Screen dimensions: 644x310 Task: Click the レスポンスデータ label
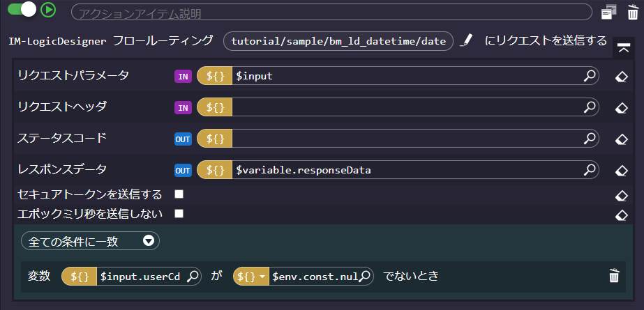click(62, 169)
